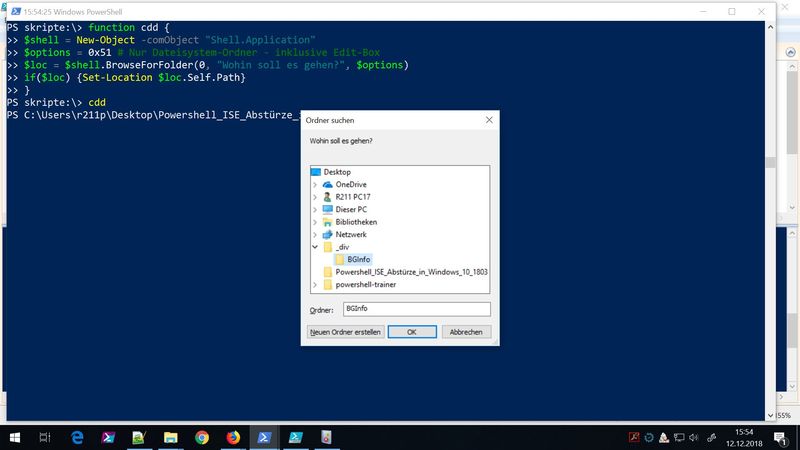
Task: Open the volume tray icon
Action: click(x=694, y=437)
